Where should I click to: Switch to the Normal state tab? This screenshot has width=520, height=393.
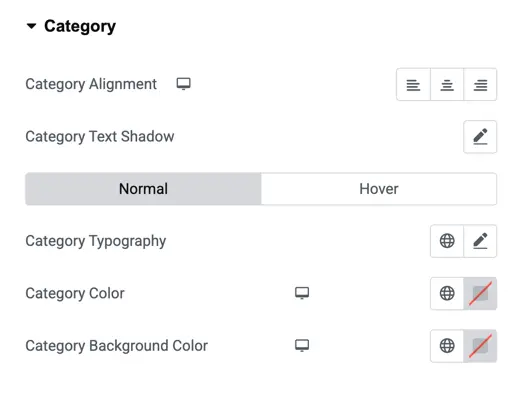pos(143,189)
